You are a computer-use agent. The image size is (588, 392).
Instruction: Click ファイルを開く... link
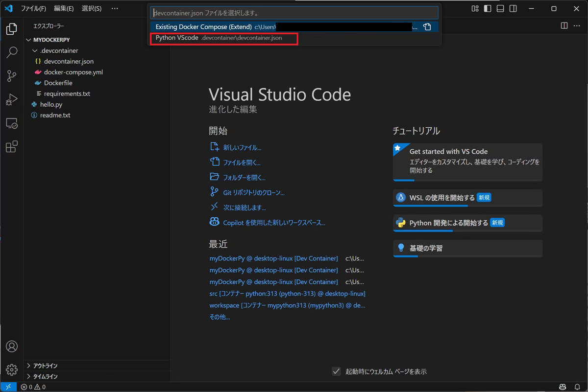tap(242, 162)
